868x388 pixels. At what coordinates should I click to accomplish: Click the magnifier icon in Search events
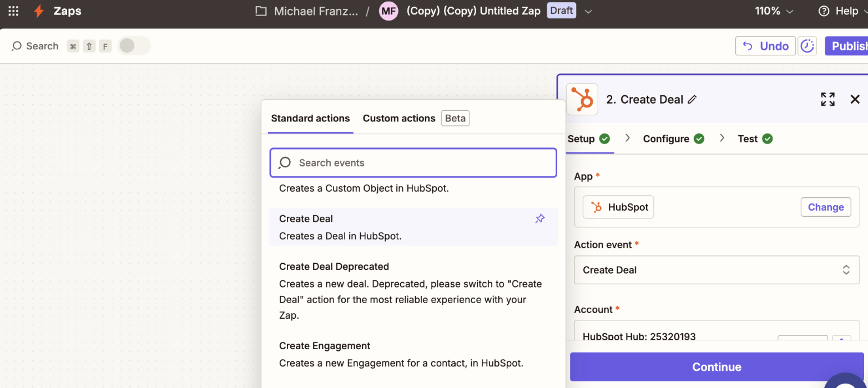pyautogui.click(x=285, y=162)
